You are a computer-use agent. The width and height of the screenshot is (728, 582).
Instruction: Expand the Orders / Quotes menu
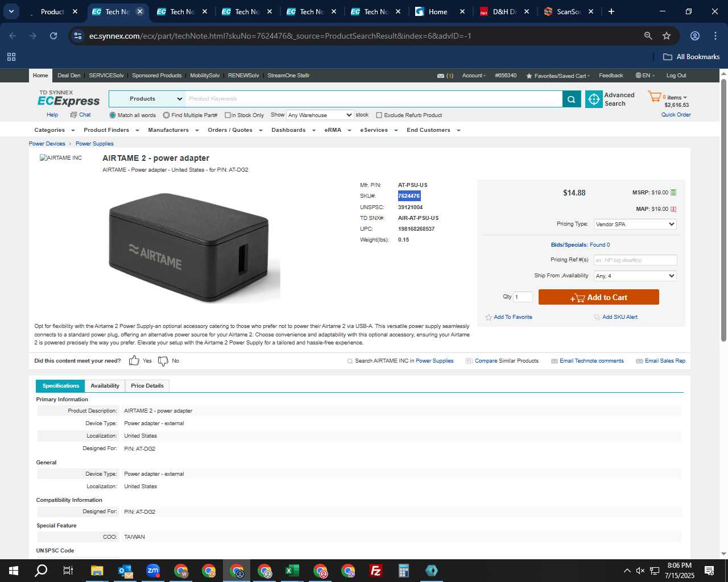pyautogui.click(x=235, y=130)
